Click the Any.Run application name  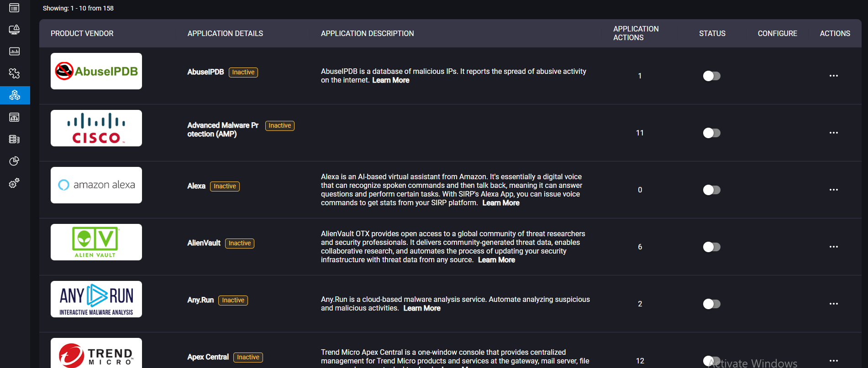[x=200, y=300]
